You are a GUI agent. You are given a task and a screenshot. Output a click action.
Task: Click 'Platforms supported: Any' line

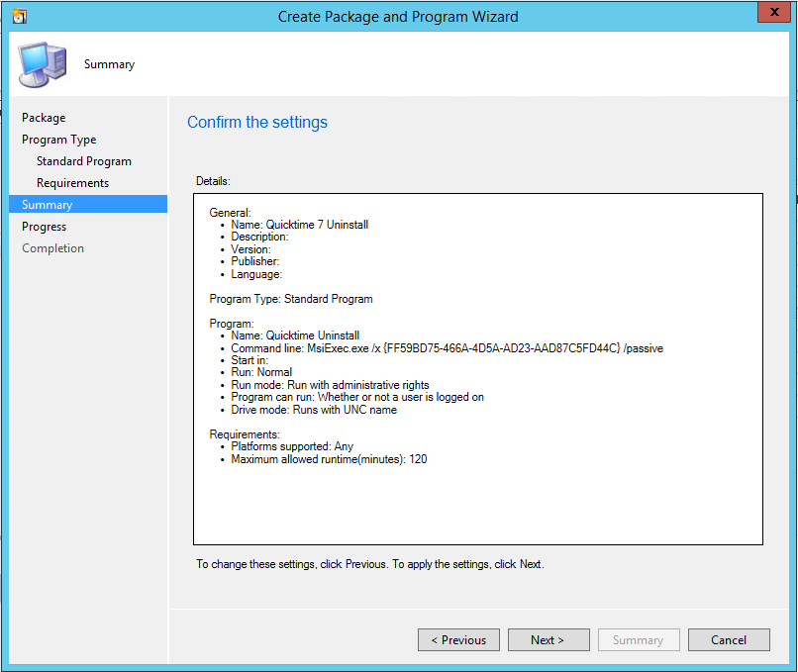[292, 446]
